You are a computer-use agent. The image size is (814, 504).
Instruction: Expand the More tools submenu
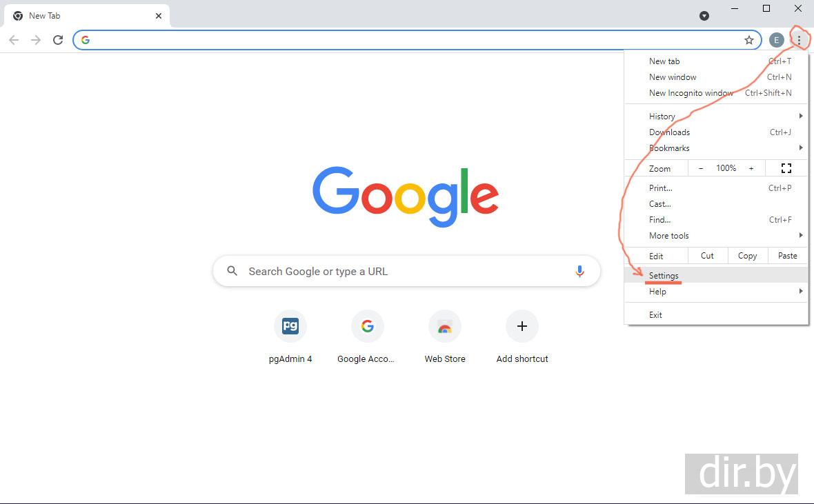click(x=717, y=236)
